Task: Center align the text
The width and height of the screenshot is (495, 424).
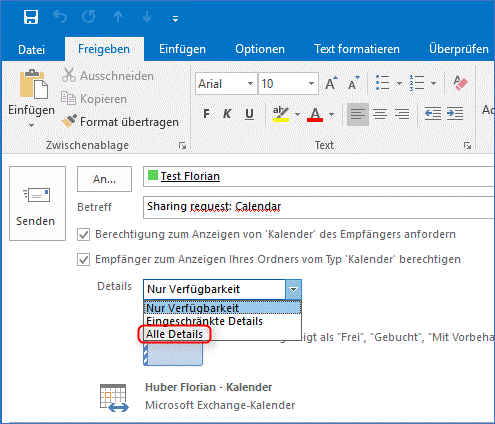Action: tap(380, 114)
